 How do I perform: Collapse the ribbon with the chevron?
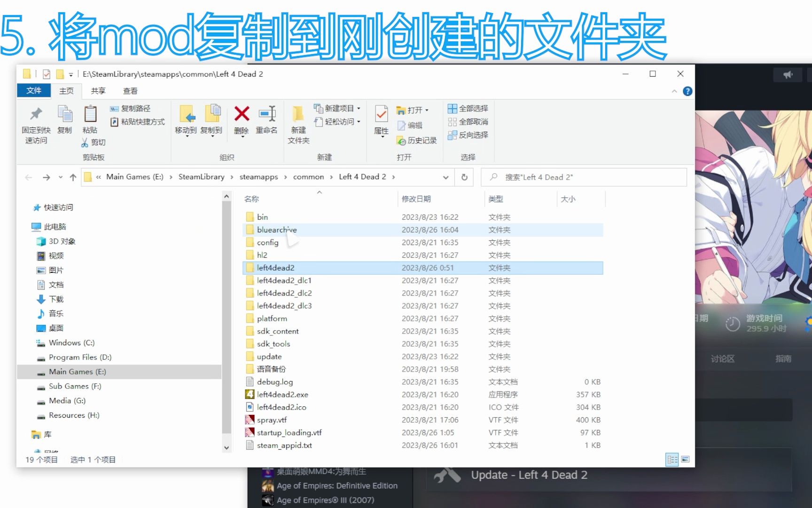(674, 91)
